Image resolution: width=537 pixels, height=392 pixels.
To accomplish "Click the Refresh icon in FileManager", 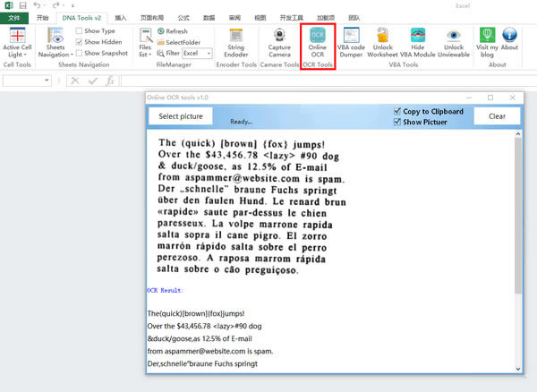I will (x=160, y=31).
